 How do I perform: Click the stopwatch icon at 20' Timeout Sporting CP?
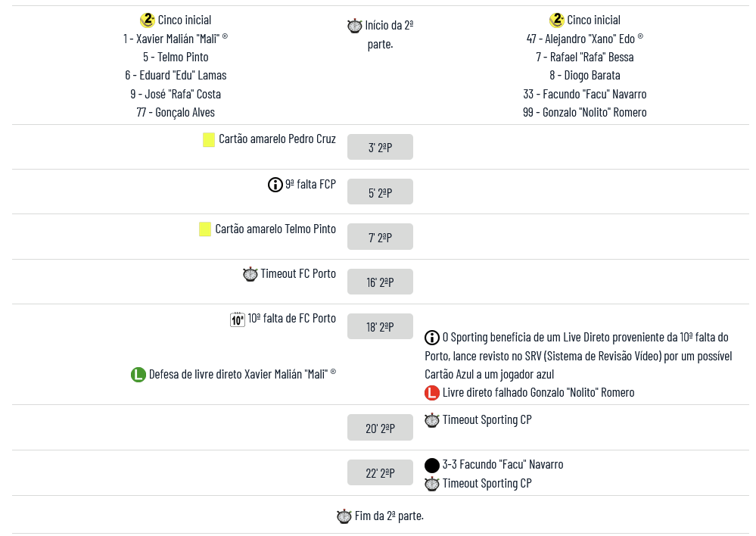(432, 420)
